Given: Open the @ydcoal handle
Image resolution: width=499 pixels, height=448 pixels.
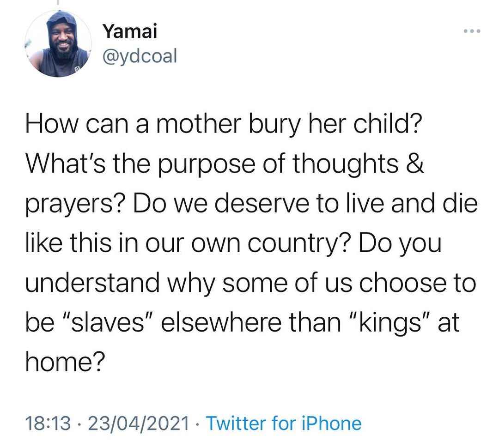Looking at the screenshot, I should pyautogui.click(x=140, y=56).
